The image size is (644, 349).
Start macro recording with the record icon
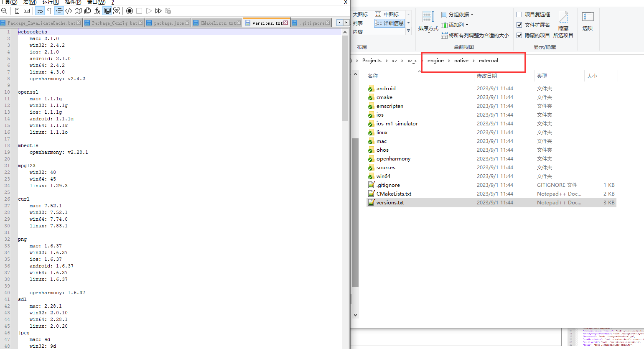pos(130,11)
